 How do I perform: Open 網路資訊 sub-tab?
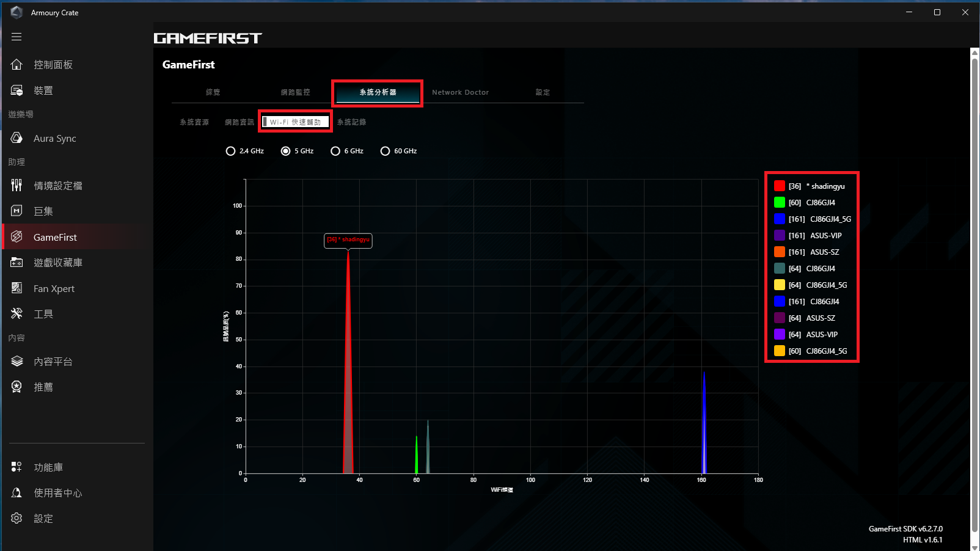tap(239, 122)
